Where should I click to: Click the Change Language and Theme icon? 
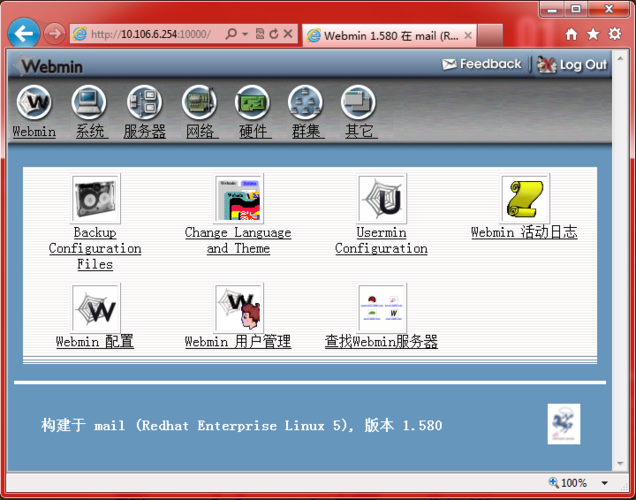pyautogui.click(x=238, y=199)
